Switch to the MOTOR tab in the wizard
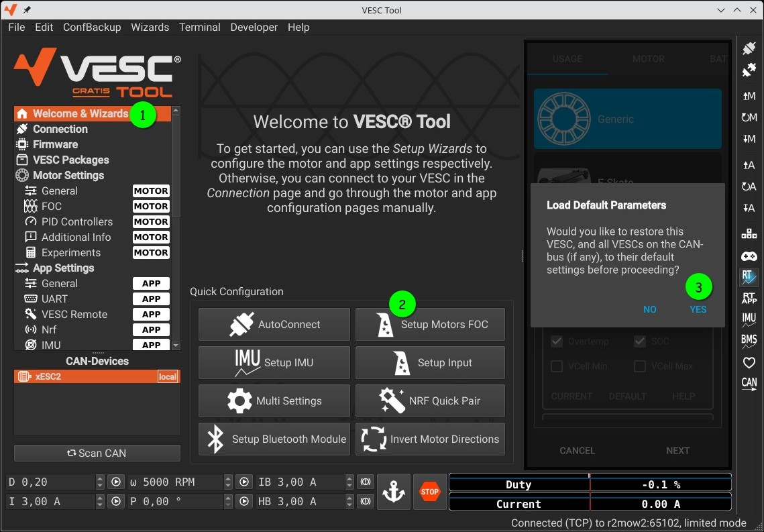 coord(648,59)
